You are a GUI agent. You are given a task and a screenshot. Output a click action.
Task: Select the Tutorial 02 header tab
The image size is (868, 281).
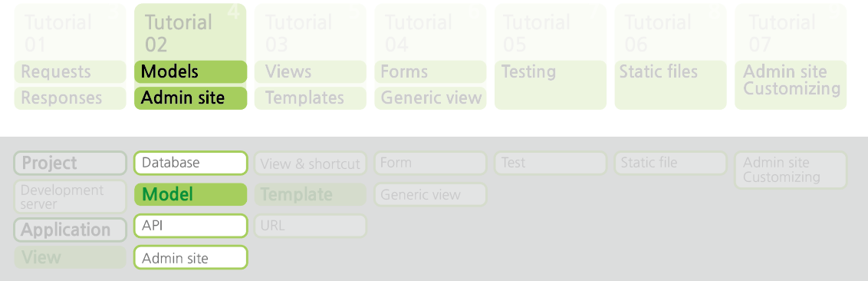pyautogui.click(x=190, y=33)
